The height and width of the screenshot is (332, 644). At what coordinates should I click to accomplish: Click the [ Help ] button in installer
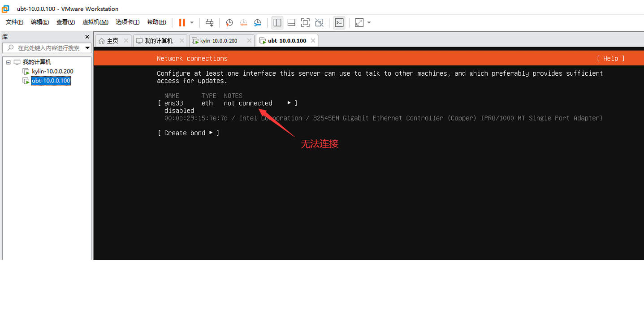[x=610, y=59]
